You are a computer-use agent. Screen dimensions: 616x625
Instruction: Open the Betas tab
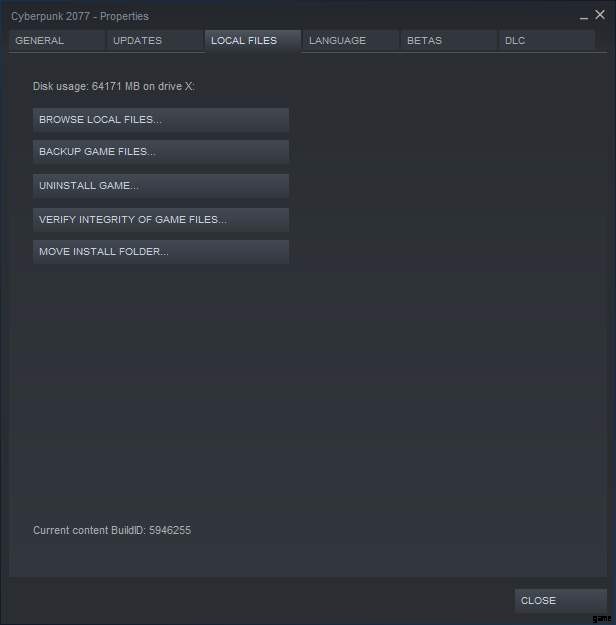point(448,41)
